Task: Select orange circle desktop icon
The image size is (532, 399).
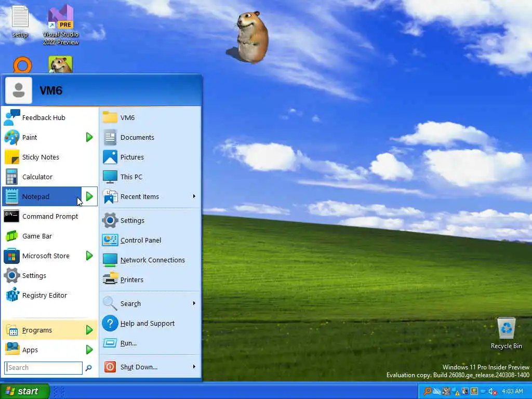Action: pos(22,65)
